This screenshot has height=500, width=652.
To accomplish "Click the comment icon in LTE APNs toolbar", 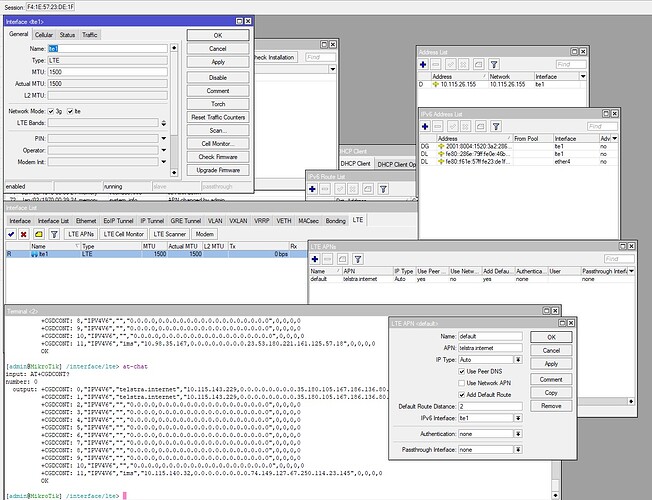I will [x=342, y=259].
